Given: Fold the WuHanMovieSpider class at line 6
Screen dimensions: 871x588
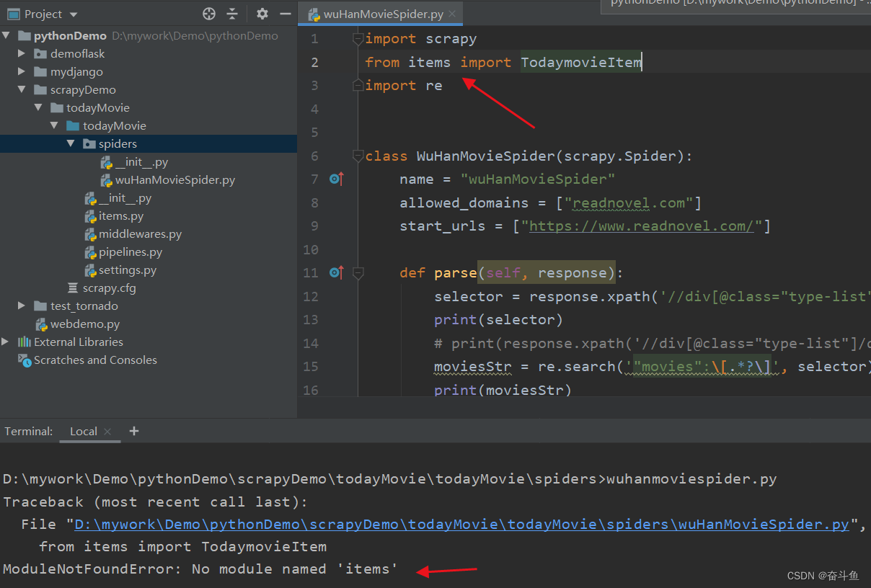Looking at the screenshot, I should pyautogui.click(x=358, y=156).
